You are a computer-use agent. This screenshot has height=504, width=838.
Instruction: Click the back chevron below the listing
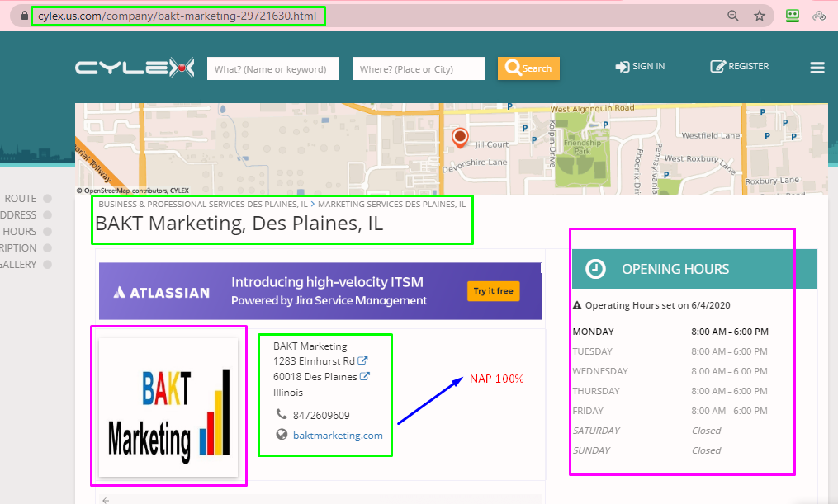[106, 498]
